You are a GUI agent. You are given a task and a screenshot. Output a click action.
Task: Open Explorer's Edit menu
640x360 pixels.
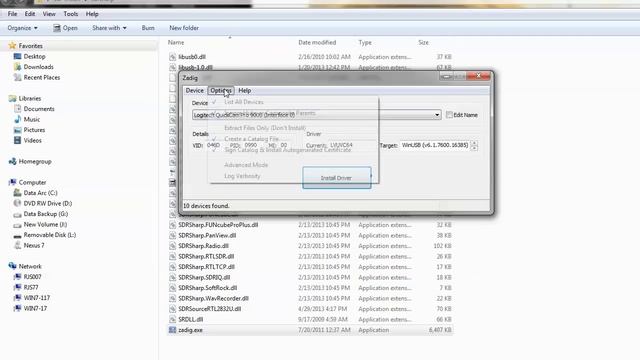click(x=30, y=14)
